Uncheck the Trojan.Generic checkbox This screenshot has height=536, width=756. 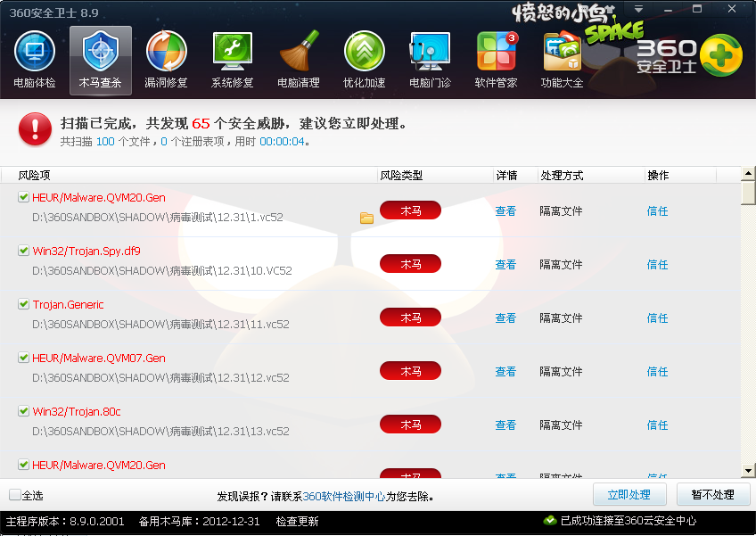coord(23,304)
